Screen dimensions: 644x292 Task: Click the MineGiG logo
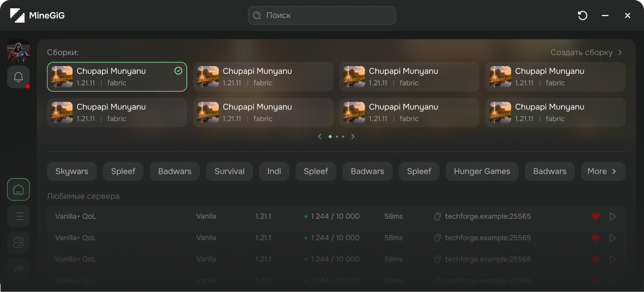37,16
